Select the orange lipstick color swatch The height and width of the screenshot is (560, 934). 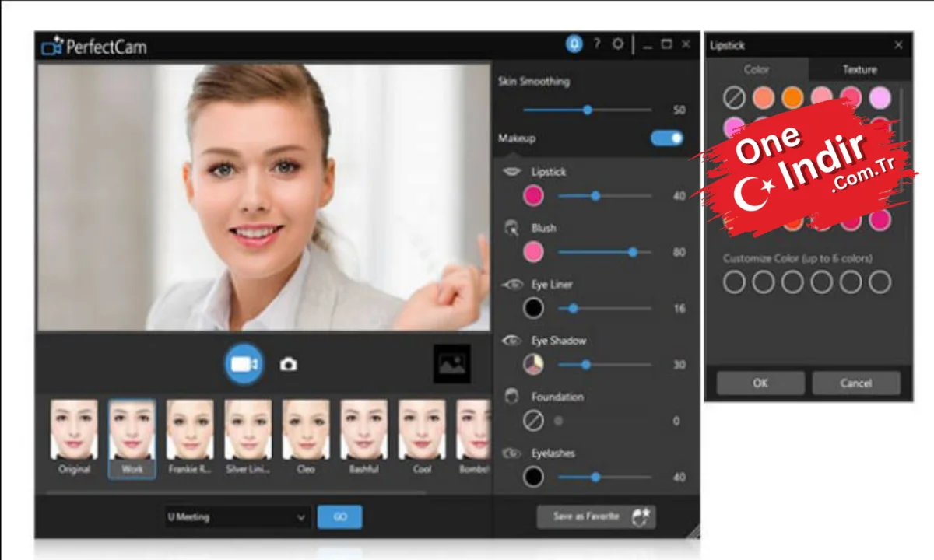coord(792,98)
